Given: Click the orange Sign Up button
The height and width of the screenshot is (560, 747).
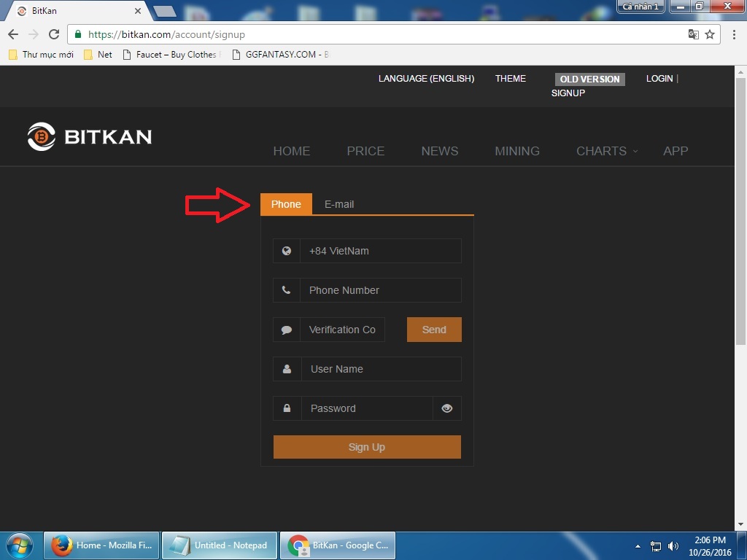Looking at the screenshot, I should coord(367,447).
